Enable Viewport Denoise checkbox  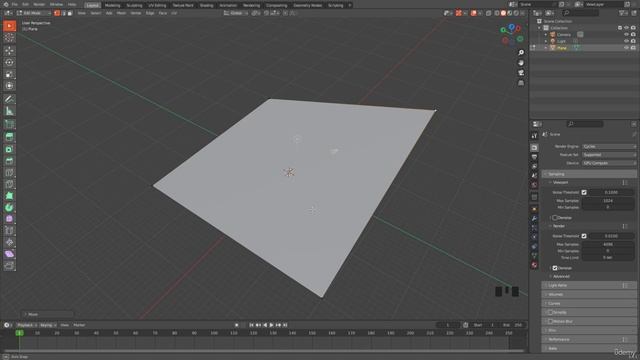[555, 218]
